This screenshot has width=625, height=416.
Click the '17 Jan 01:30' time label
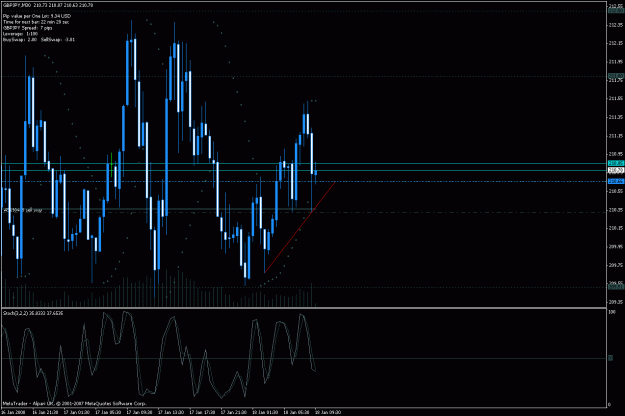[x=77, y=413]
